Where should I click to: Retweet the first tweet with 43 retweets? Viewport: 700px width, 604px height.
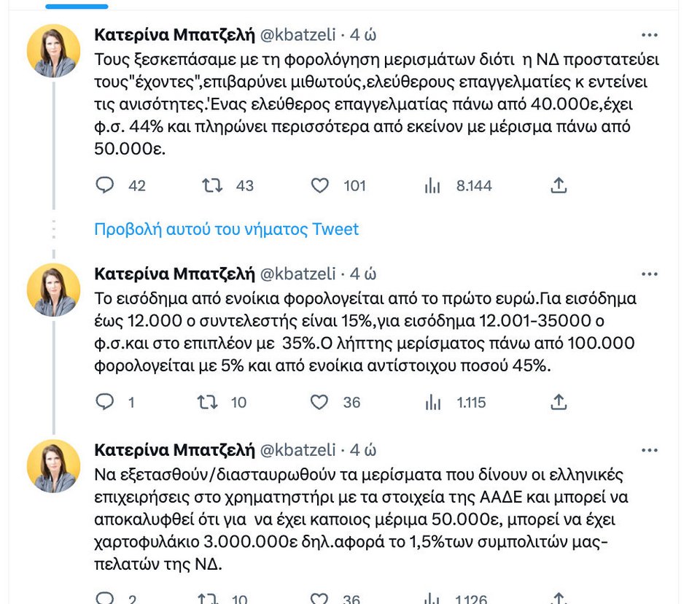pyautogui.click(x=211, y=185)
